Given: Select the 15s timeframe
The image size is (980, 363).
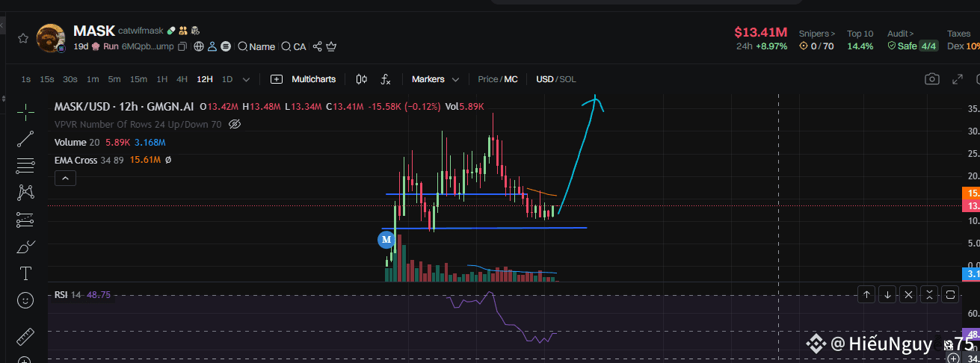Looking at the screenshot, I should click(47, 79).
